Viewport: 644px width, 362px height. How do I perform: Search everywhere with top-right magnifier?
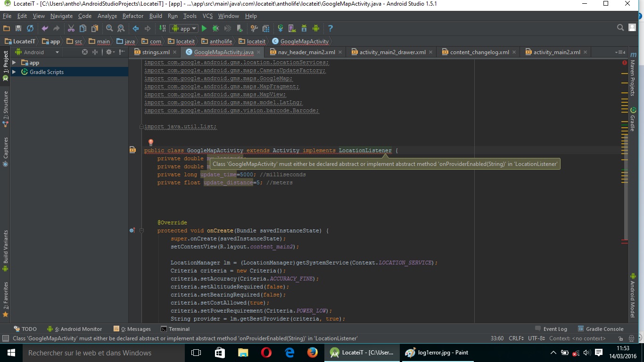[620, 28]
